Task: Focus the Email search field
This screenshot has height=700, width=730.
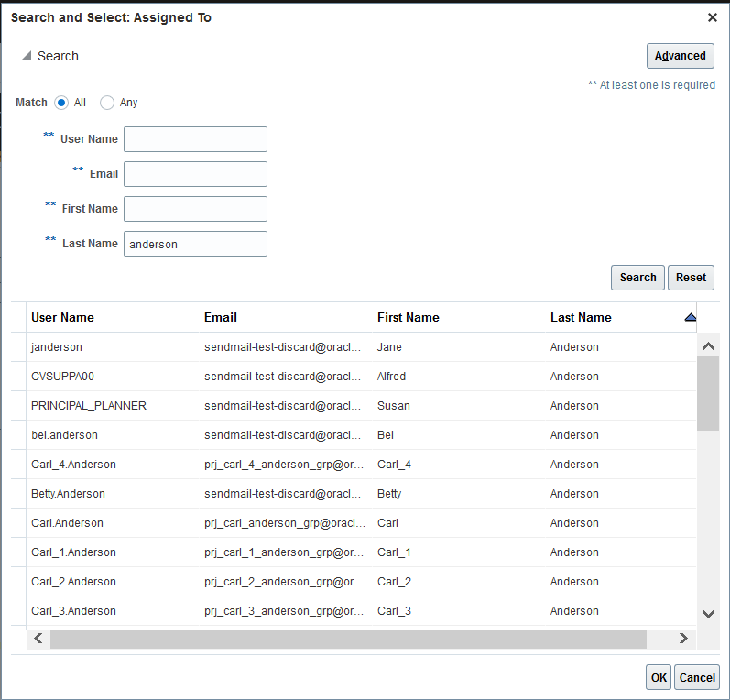Action: tap(195, 174)
